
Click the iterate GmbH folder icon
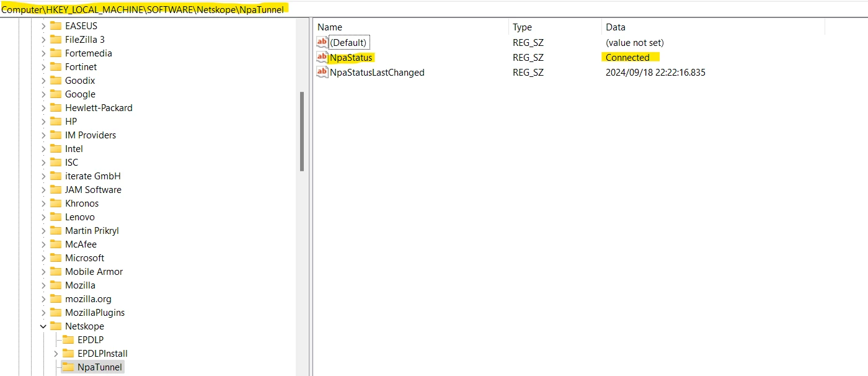(x=56, y=176)
